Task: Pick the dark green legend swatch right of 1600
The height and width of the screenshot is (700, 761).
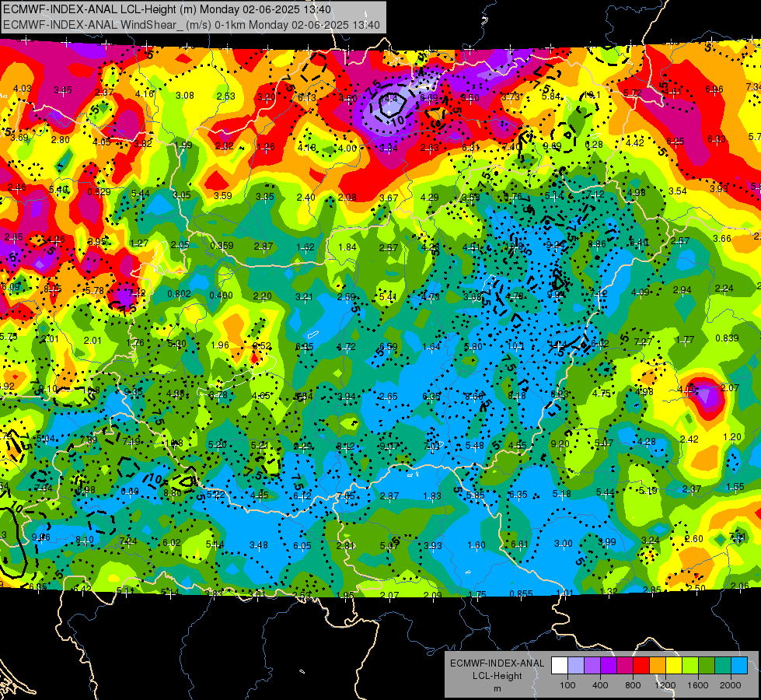Action: 707,666
